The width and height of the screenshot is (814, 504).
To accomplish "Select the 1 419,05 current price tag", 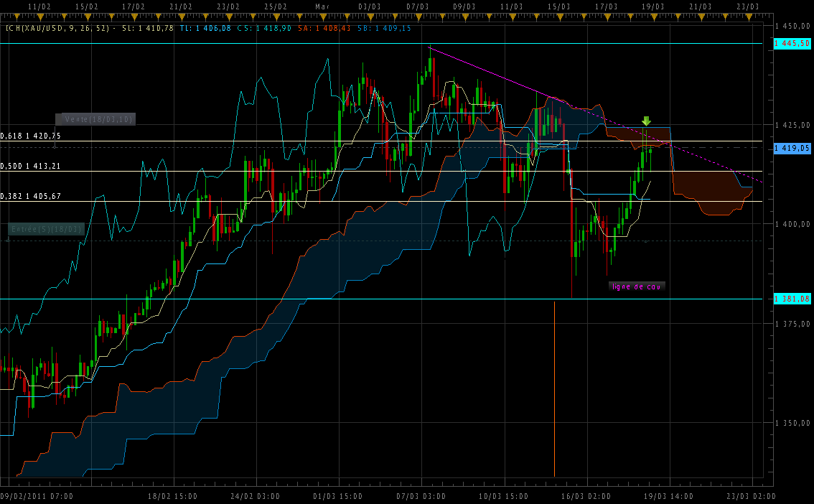I will pyautogui.click(x=792, y=148).
